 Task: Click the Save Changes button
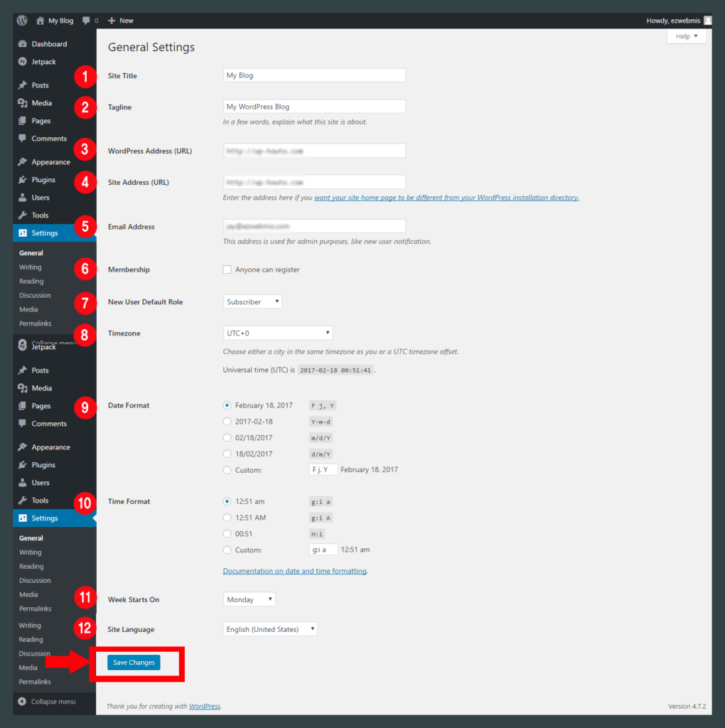tap(134, 663)
